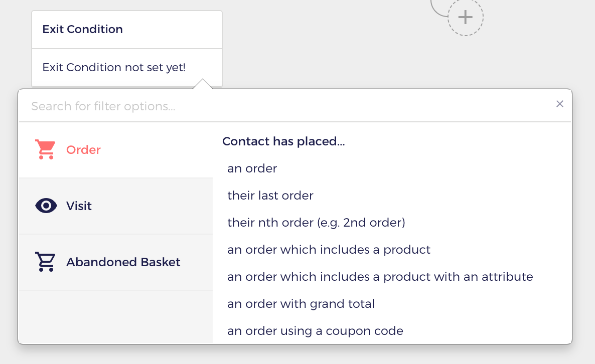This screenshot has width=595, height=364.
Task: Click the empty area below Abandoned Basket
Action: coord(116,316)
